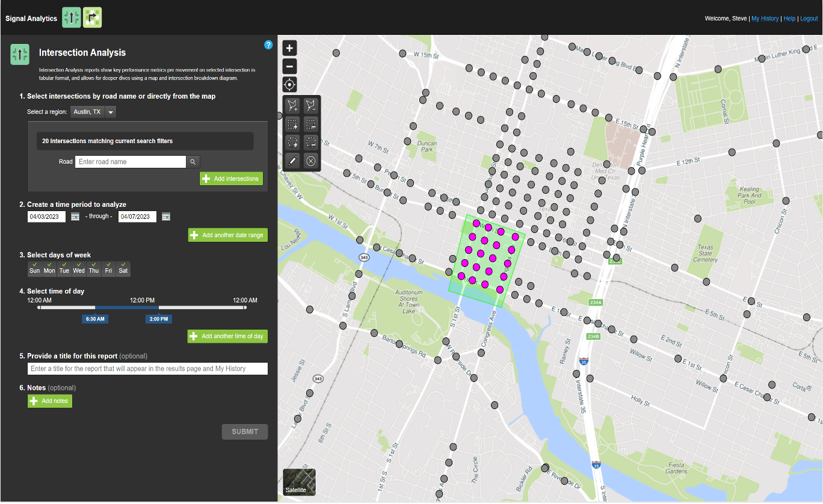Image resolution: width=823 pixels, height=504 pixels.
Task: Click Add another date range
Action: tap(228, 235)
